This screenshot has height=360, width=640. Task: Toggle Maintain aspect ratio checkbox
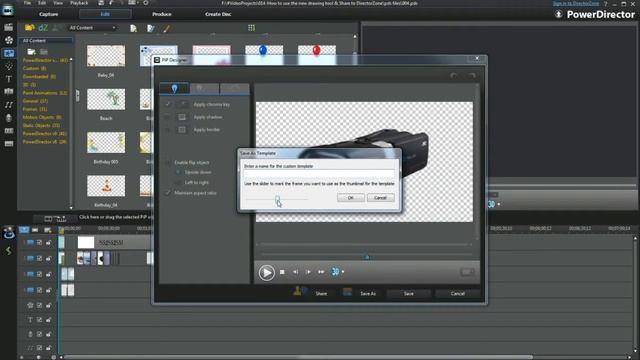pos(167,193)
